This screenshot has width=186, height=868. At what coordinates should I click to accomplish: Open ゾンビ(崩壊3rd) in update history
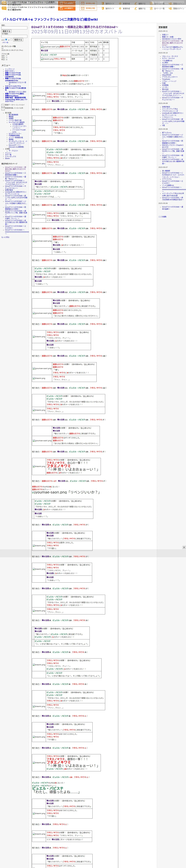pyautogui.click(x=168, y=185)
